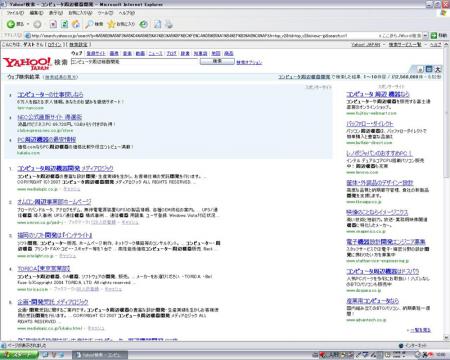
Task: Open the Back button history dropdown arrow
Action: 28,24
